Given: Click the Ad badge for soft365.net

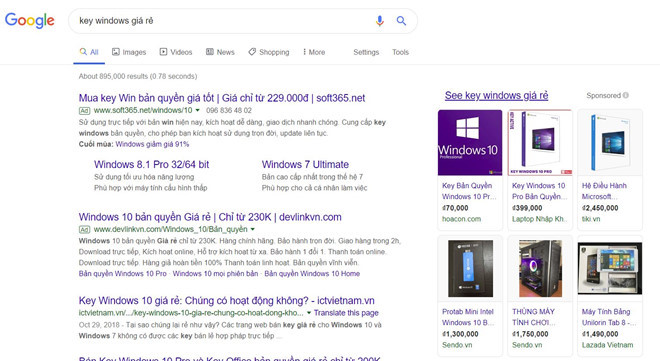Looking at the screenshot, I should 84,111.
